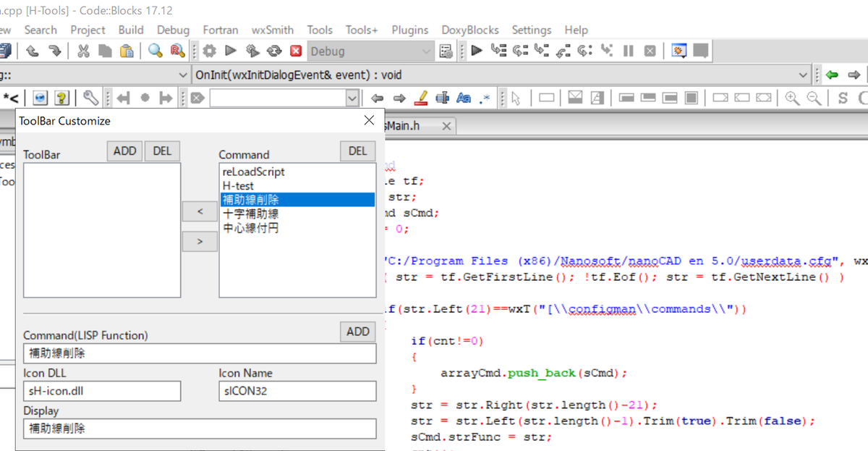Click the pointer arrow selection tool

click(x=516, y=98)
